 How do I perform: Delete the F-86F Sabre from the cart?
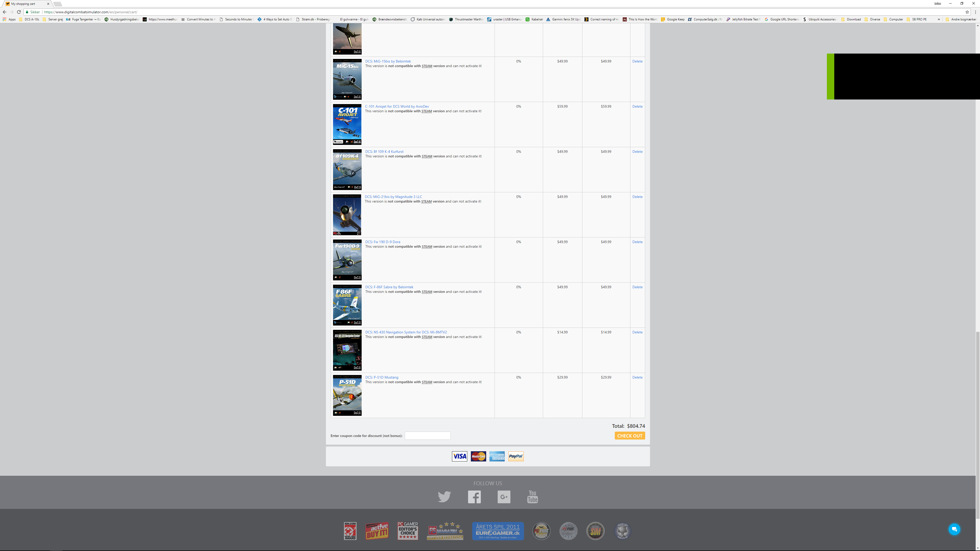tap(637, 287)
